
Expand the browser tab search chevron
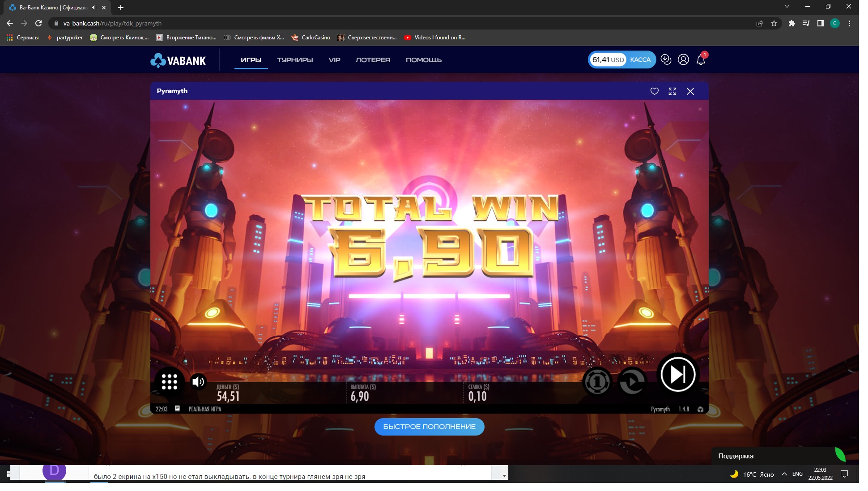pos(787,7)
